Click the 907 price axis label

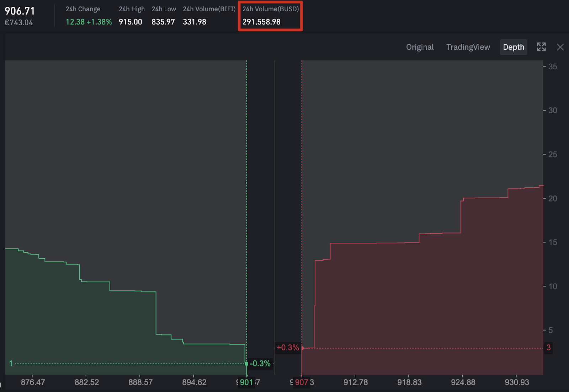301,382
